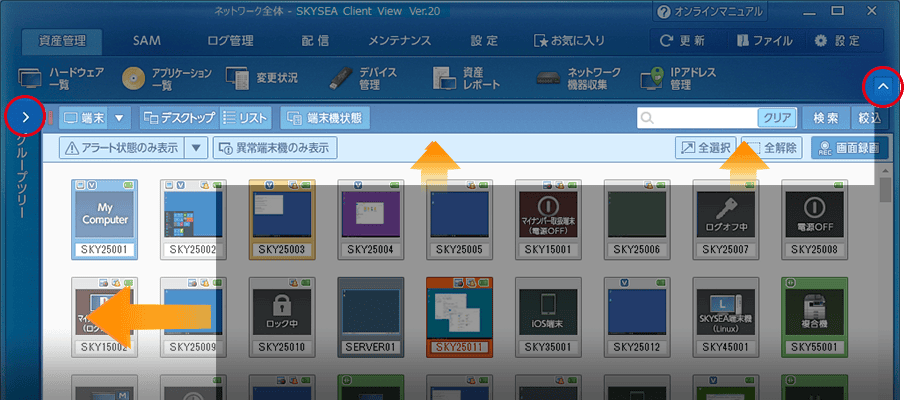
Task: Switch to リスト view
Action: [x=246, y=118]
